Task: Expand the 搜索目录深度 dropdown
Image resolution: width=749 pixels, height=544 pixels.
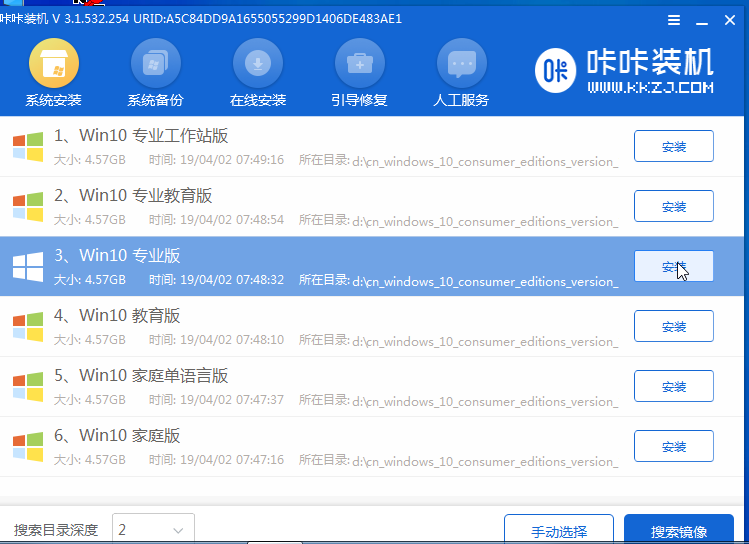Action: (153, 529)
